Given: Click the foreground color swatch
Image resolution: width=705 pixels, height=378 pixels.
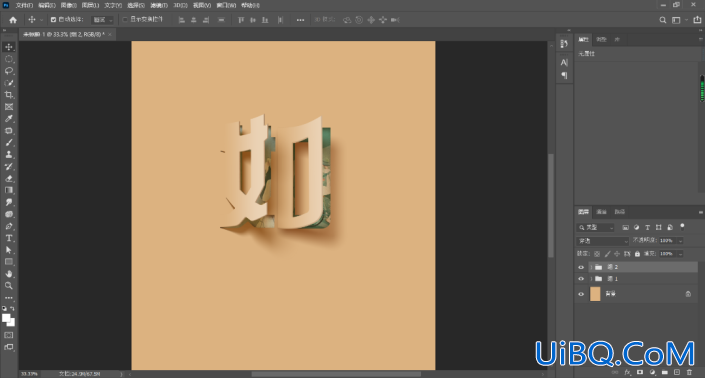Looking at the screenshot, I should (x=6, y=318).
